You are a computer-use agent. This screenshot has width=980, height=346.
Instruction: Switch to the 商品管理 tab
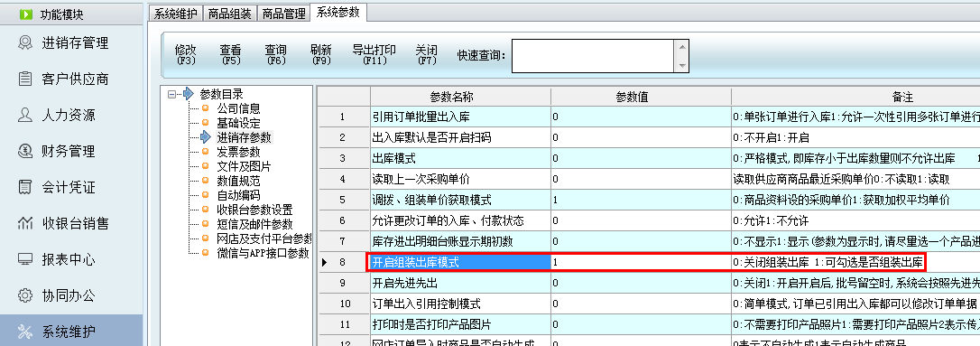[283, 14]
